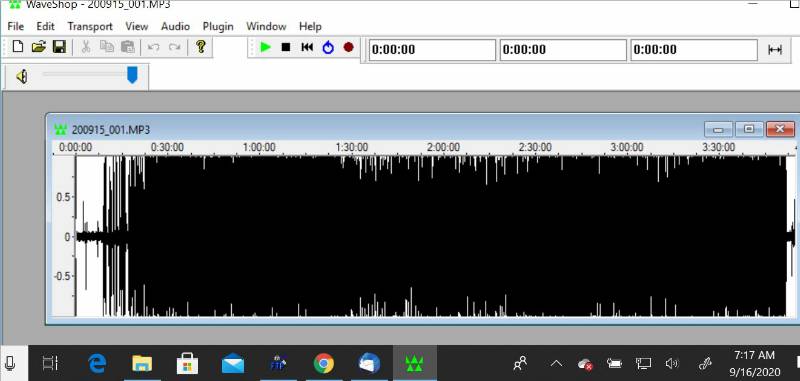The width and height of the screenshot is (800, 381).
Task: Toggle loop playback with the blue icon
Action: pyautogui.click(x=328, y=47)
